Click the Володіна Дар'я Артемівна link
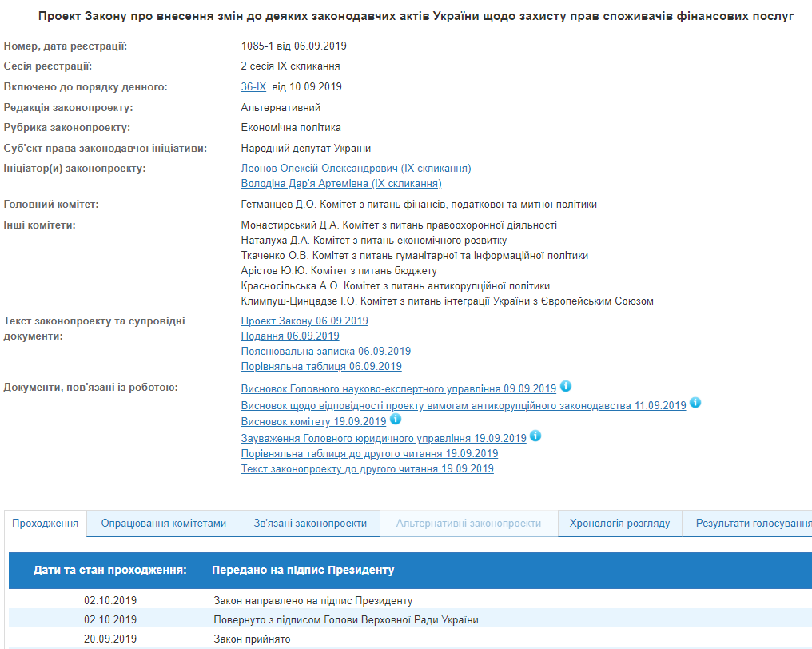The height and width of the screenshot is (649, 812). (341, 184)
